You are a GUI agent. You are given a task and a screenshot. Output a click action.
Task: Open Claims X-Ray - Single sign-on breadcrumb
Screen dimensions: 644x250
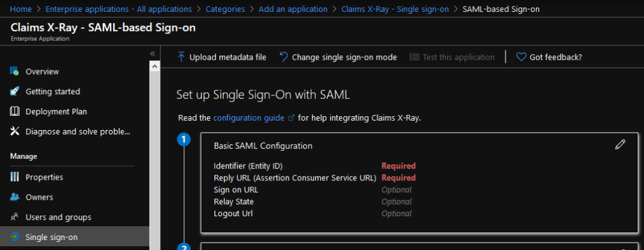(x=395, y=9)
